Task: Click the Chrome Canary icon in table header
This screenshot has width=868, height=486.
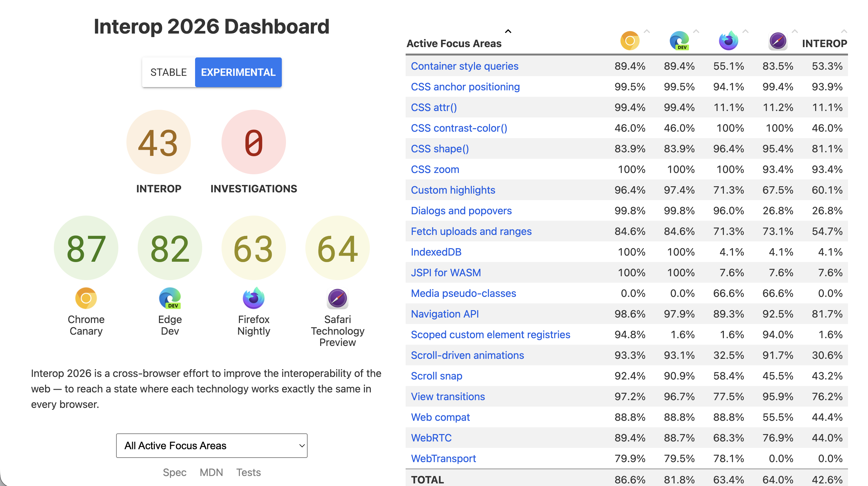Action: 629,41
